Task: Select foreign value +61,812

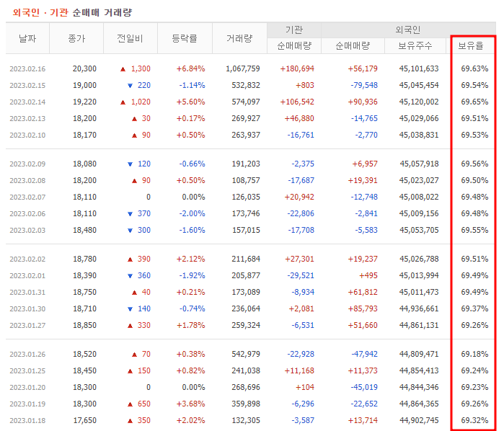Action: point(363,293)
